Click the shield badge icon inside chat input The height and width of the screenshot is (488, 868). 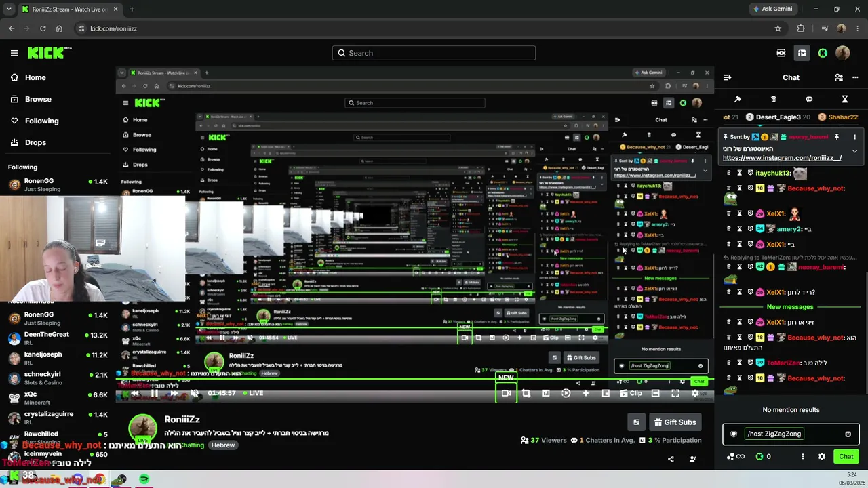[x=734, y=434]
